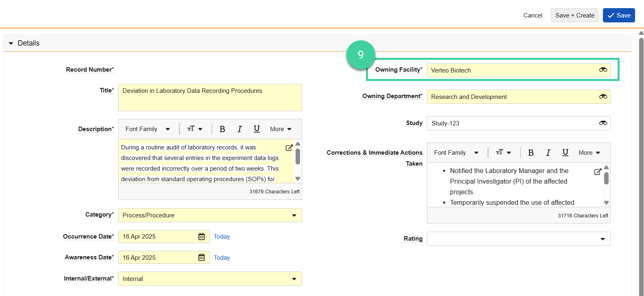The height and width of the screenshot is (296, 644).
Task: Click the Corrections & Immediate Actions label
Action: [374, 158]
